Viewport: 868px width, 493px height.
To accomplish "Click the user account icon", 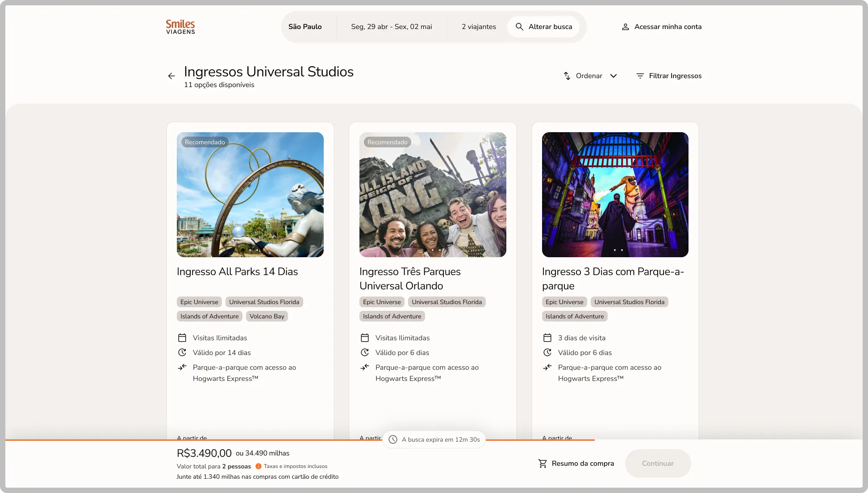I will point(626,27).
